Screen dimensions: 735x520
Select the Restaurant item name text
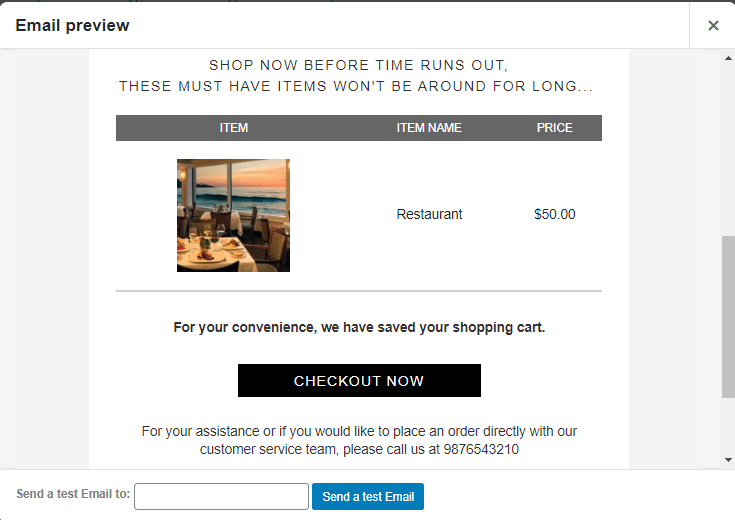pos(429,214)
